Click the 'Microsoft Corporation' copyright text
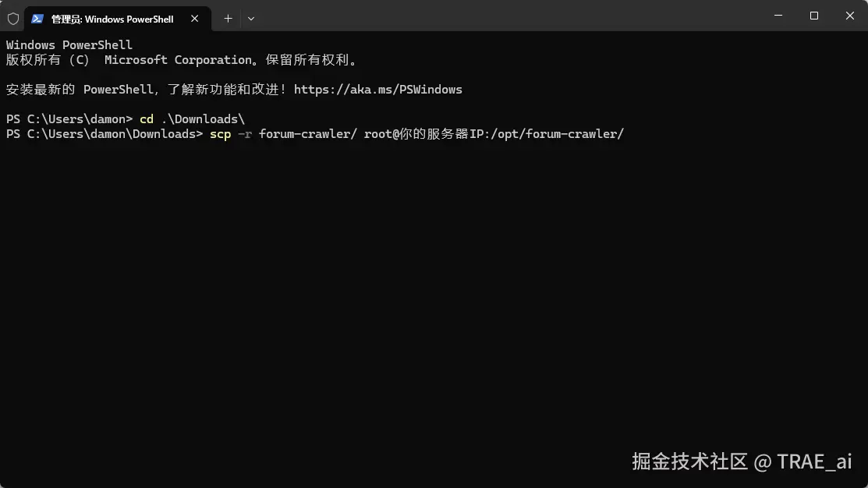The image size is (868, 488). (x=178, y=60)
